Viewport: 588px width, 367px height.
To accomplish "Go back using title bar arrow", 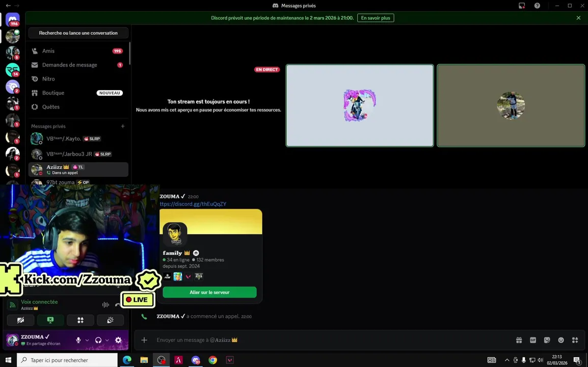I will pos(8,6).
